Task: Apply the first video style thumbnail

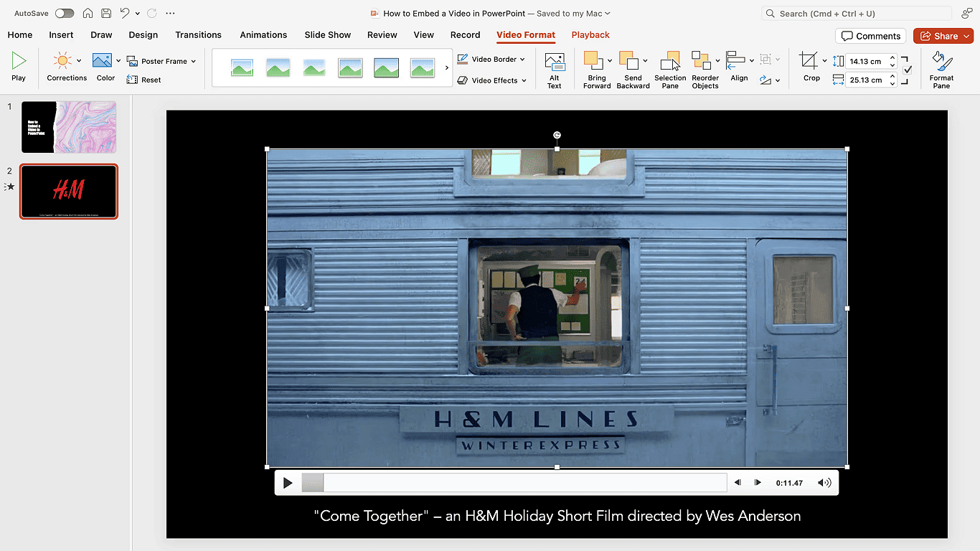Action: [x=242, y=68]
